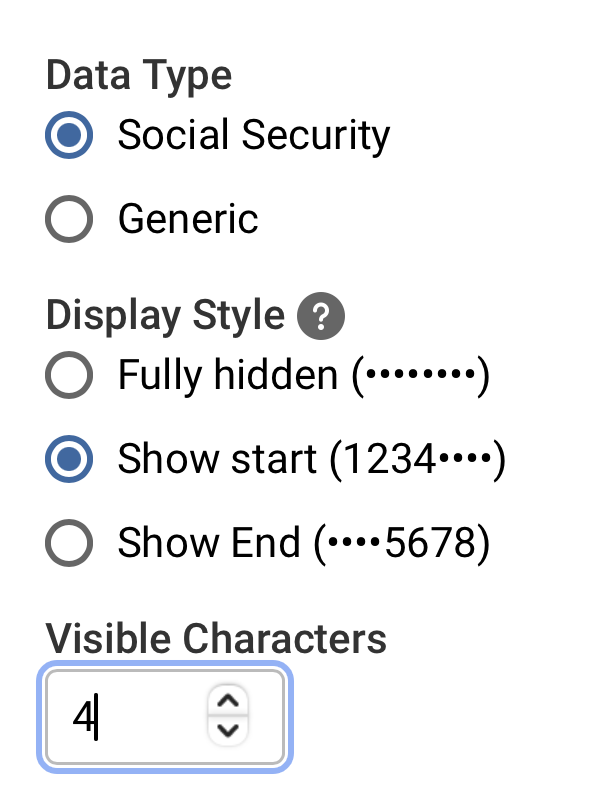Click the Show End option label
The height and width of the screenshot is (812, 600).
pyautogui.click(x=300, y=544)
